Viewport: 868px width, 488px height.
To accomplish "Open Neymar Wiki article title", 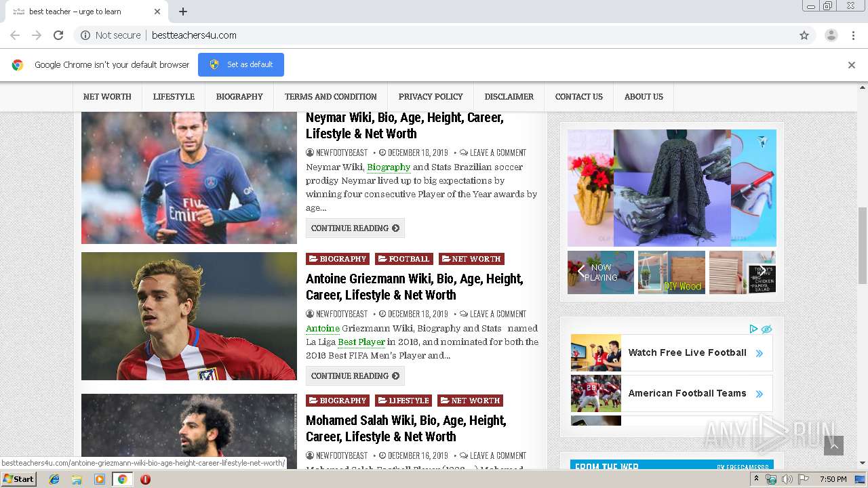I will [x=405, y=125].
